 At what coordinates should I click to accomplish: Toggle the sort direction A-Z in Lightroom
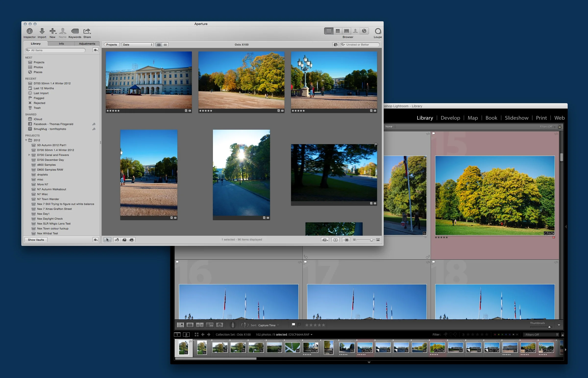(245, 325)
